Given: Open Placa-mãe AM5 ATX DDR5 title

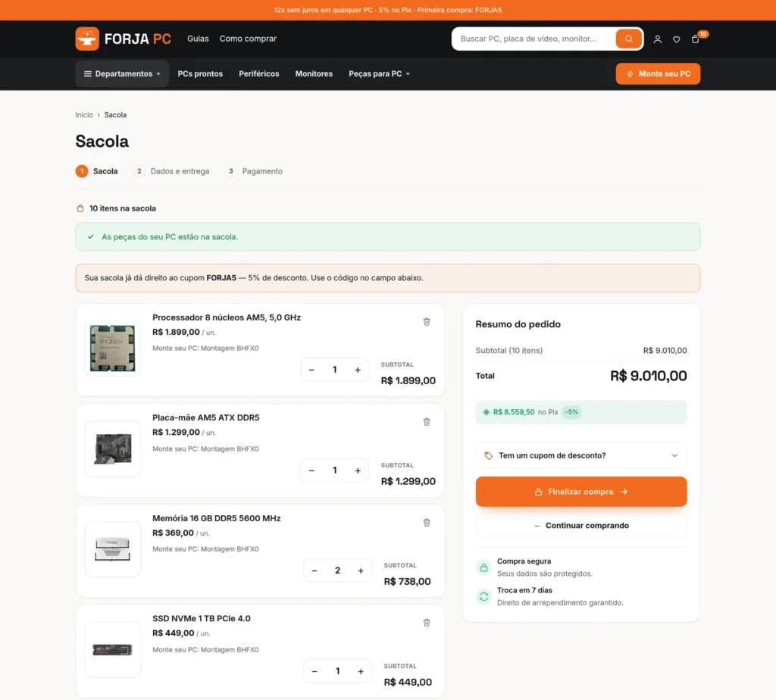Looking at the screenshot, I should [x=206, y=417].
